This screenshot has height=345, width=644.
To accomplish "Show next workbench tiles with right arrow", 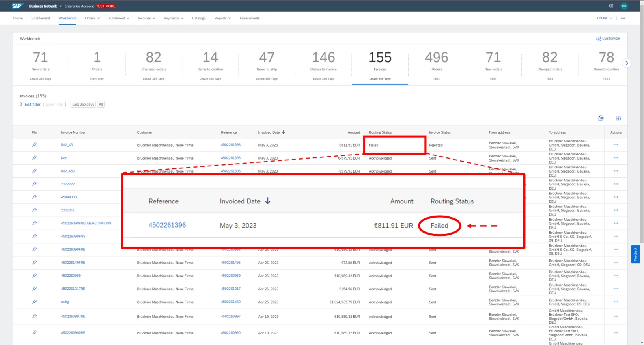I will [x=627, y=63].
